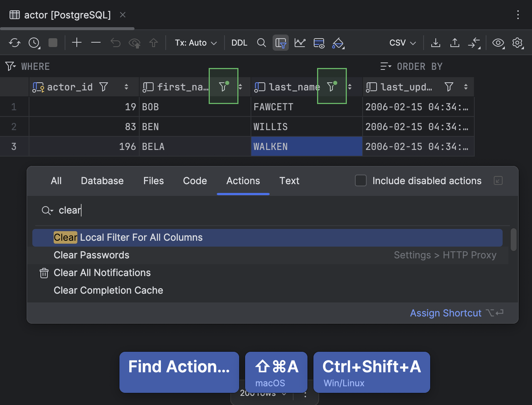Click the magnifier find icon in toolbar
Screen dimensions: 532x405
(261, 43)
